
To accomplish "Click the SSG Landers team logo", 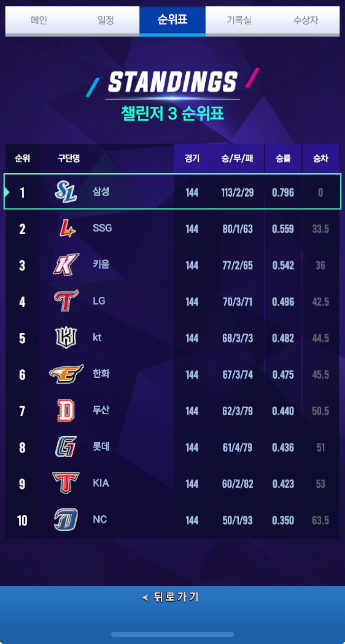I will (x=67, y=228).
